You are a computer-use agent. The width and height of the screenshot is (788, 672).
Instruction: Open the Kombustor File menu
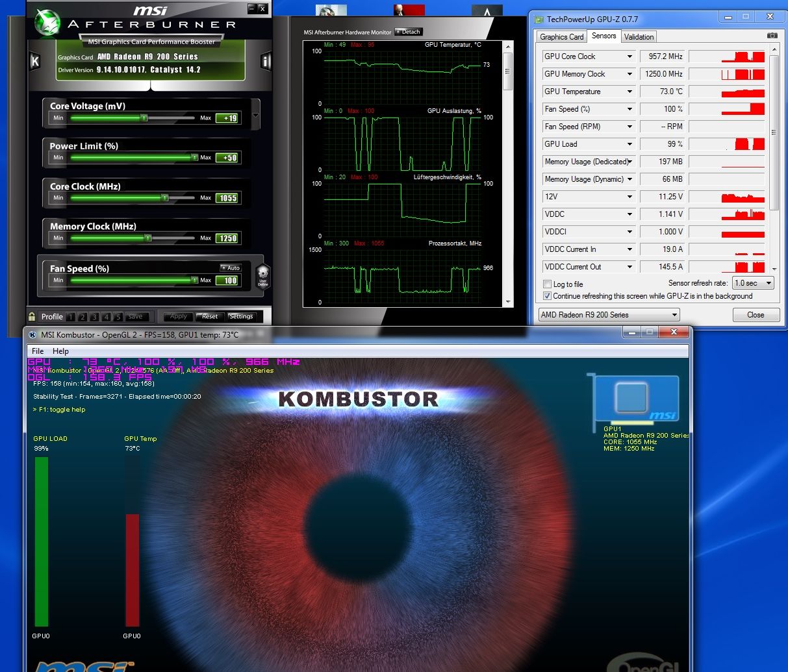38,351
